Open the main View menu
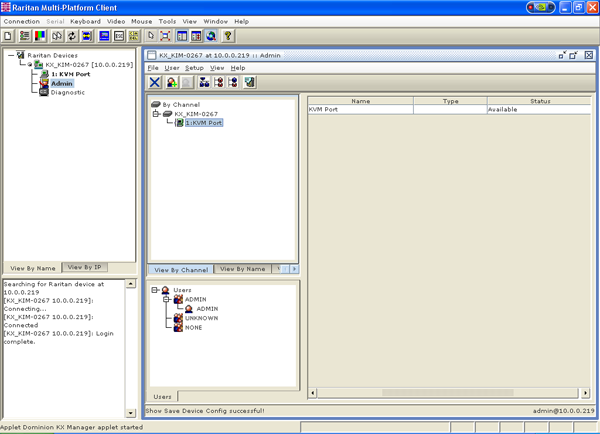 (x=189, y=21)
